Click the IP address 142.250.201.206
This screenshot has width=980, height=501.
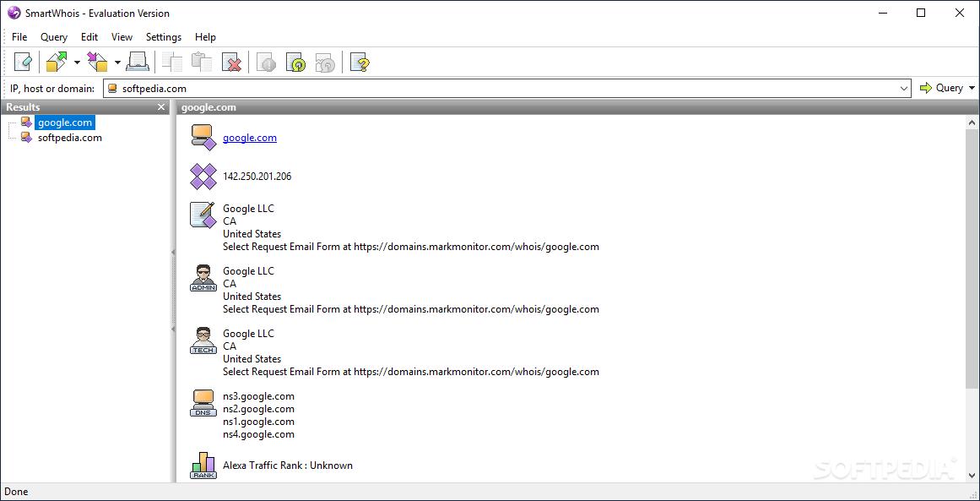click(x=257, y=177)
